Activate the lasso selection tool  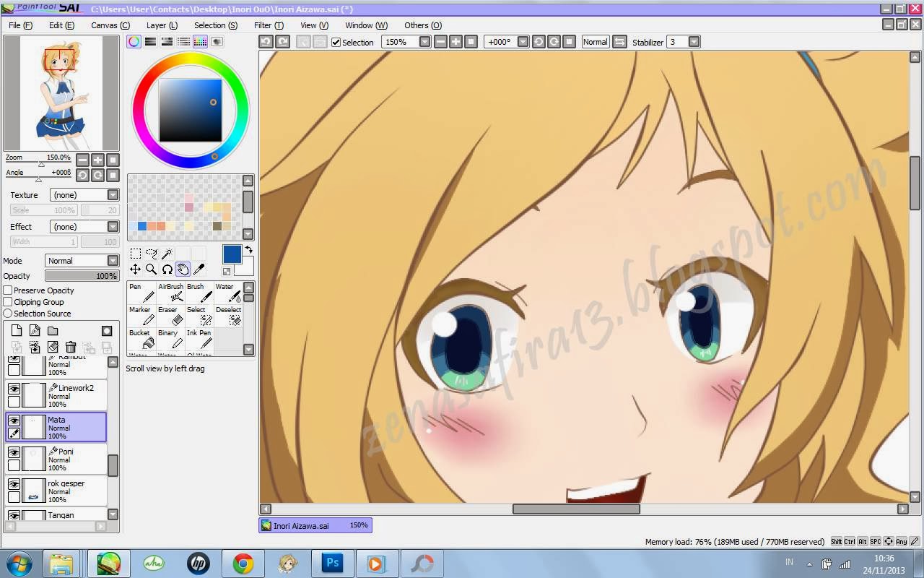pyautogui.click(x=152, y=254)
